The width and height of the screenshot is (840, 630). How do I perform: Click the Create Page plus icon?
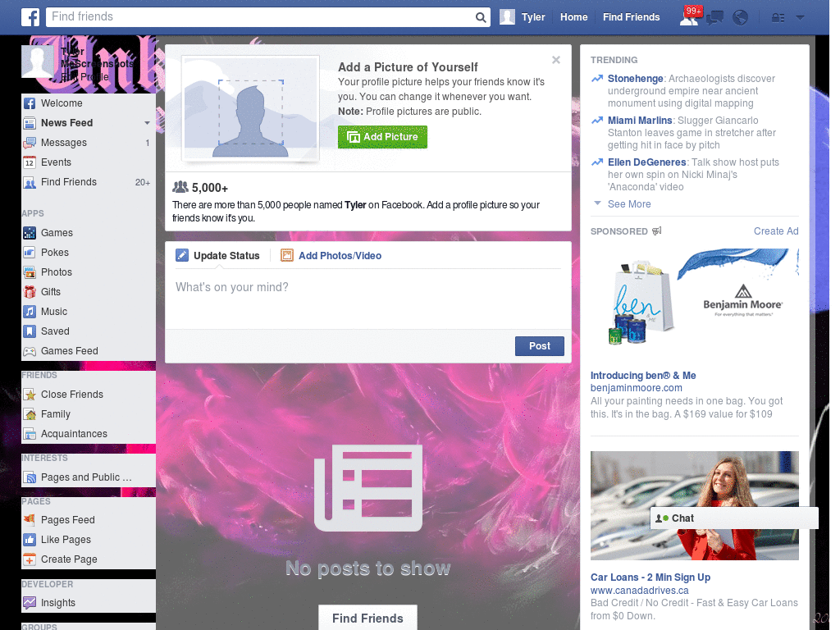pyautogui.click(x=30, y=559)
